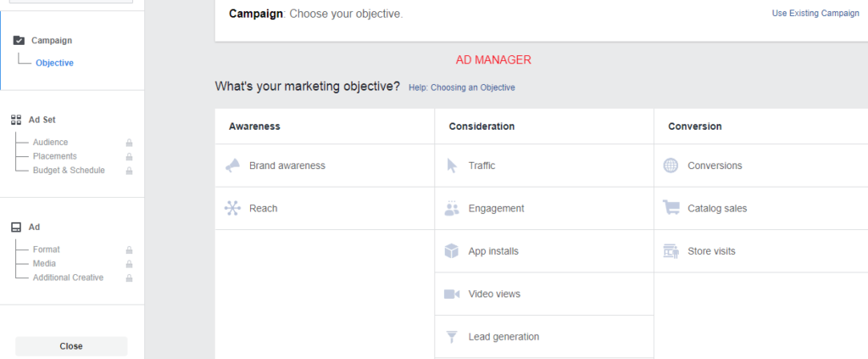Image resolution: width=868 pixels, height=359 pixels.
Task: Click the lock icon beside Additional Creative
Action: (x=130, y=278)
